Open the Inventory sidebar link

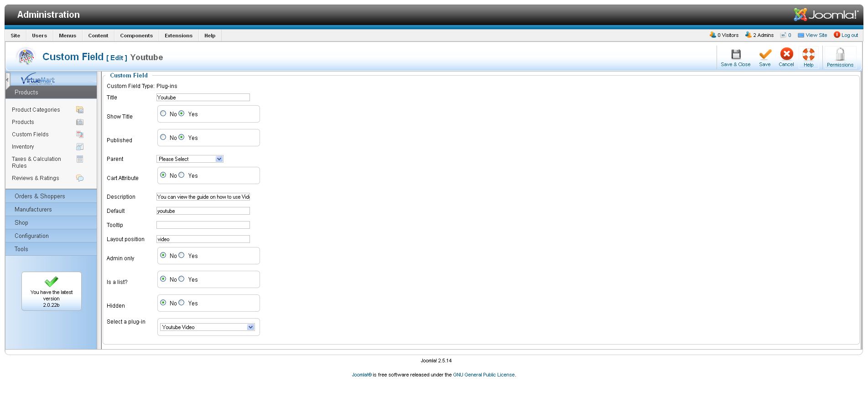click(23, 147)
